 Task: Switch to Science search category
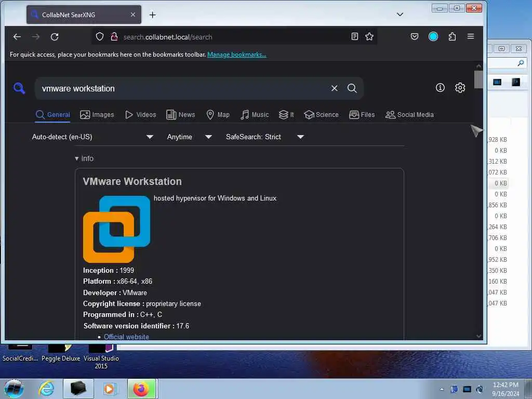[x=321, y=115]
